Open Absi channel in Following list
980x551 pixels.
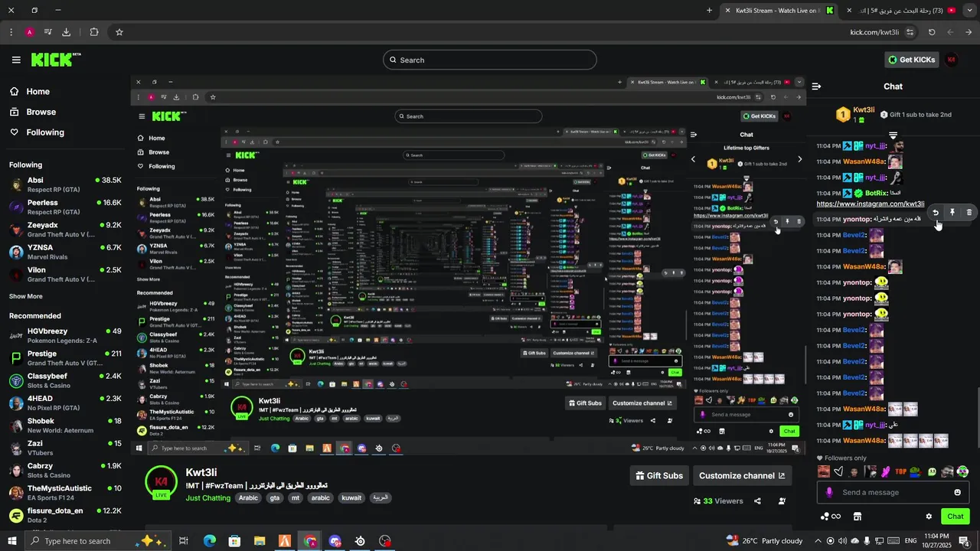click(65, 184)
